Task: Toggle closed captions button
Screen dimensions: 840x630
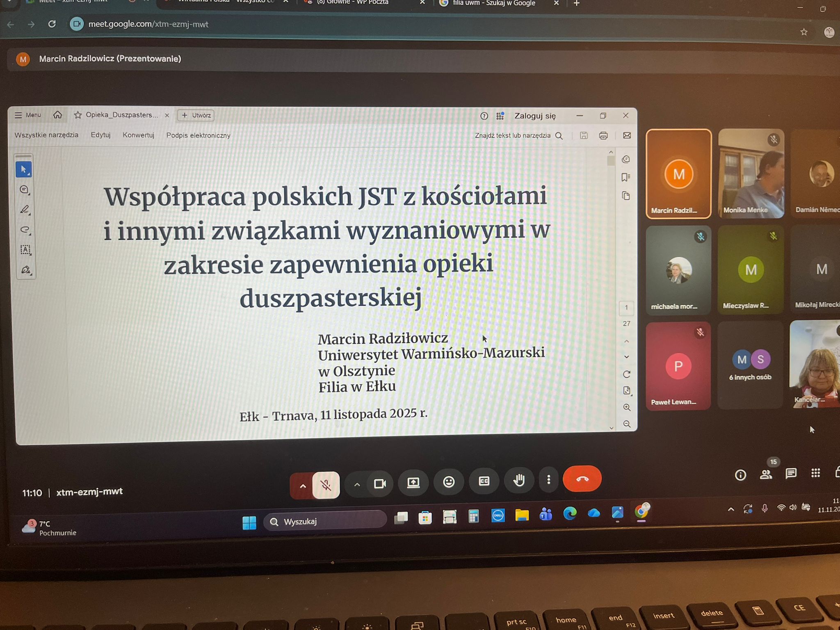Action: 484,481
